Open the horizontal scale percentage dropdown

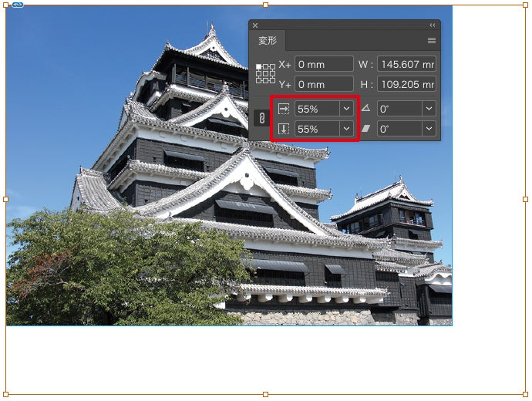(346, 109)
